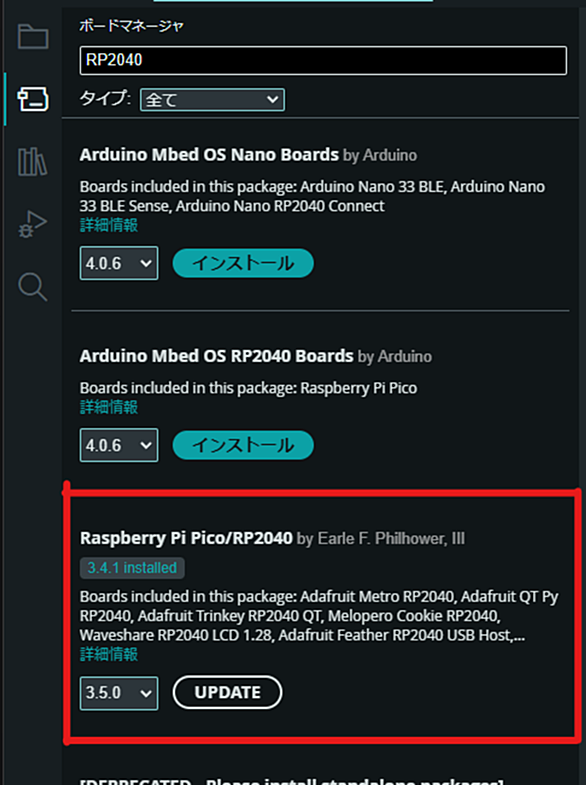The image size is (586, 785).
Task: Expand the version dropdown for Mbed OS RP2040 Boards
Action: click(x=119, y=445)
